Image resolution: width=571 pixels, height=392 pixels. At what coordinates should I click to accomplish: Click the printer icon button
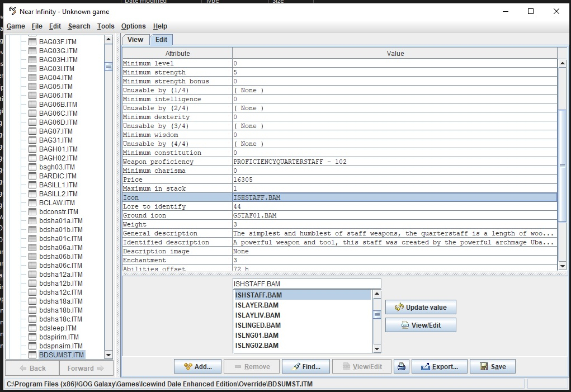point(401,367)
